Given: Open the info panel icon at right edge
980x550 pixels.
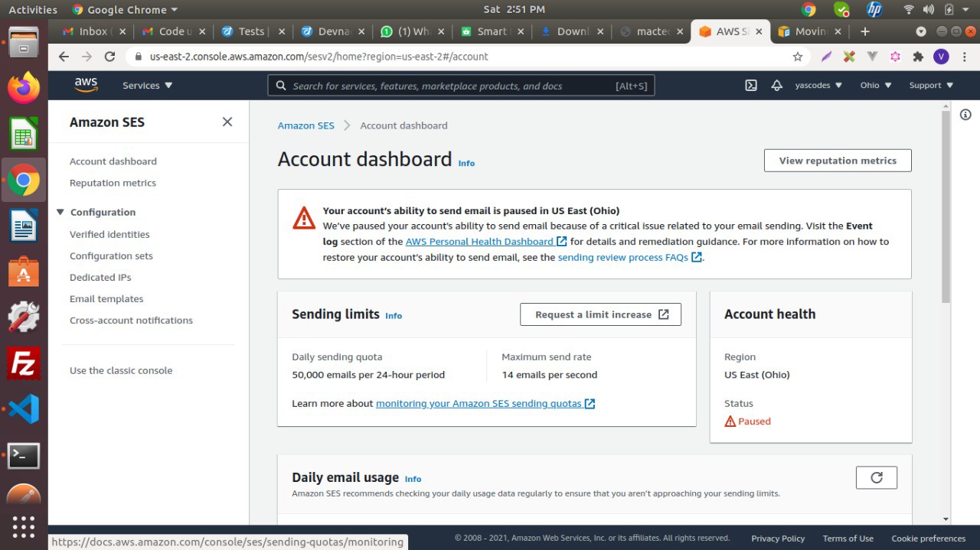Looking at the screenshot, I should coord(965,115).
